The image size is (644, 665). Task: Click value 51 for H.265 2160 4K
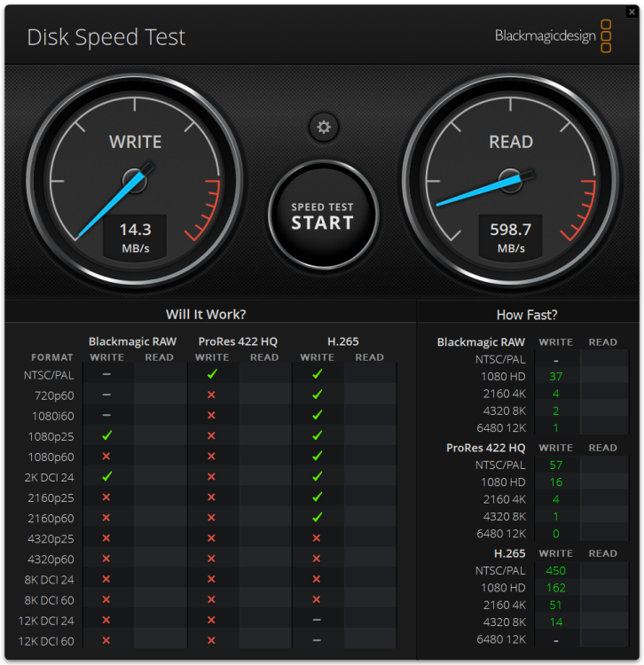[x=555, y=606]
